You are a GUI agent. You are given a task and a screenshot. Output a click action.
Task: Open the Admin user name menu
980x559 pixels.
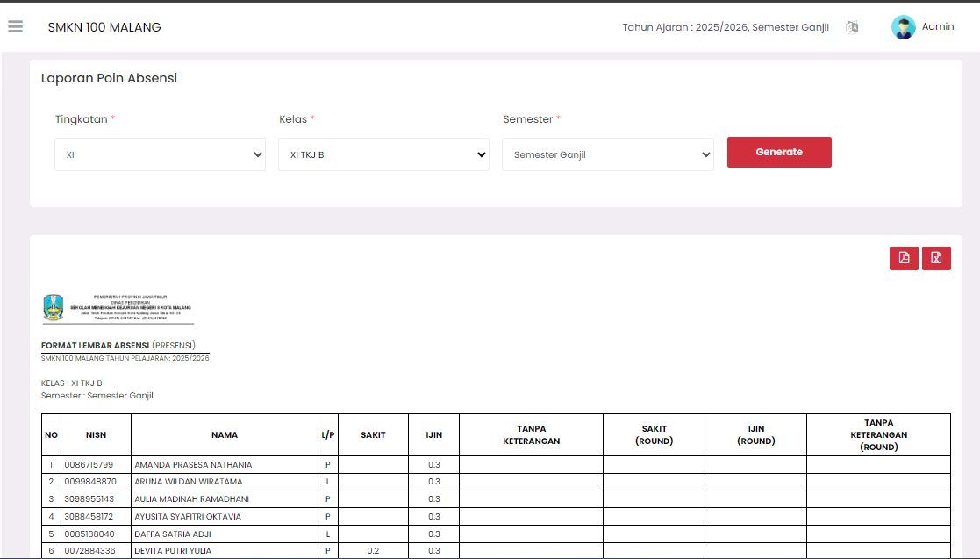click(x=938, y=27)
